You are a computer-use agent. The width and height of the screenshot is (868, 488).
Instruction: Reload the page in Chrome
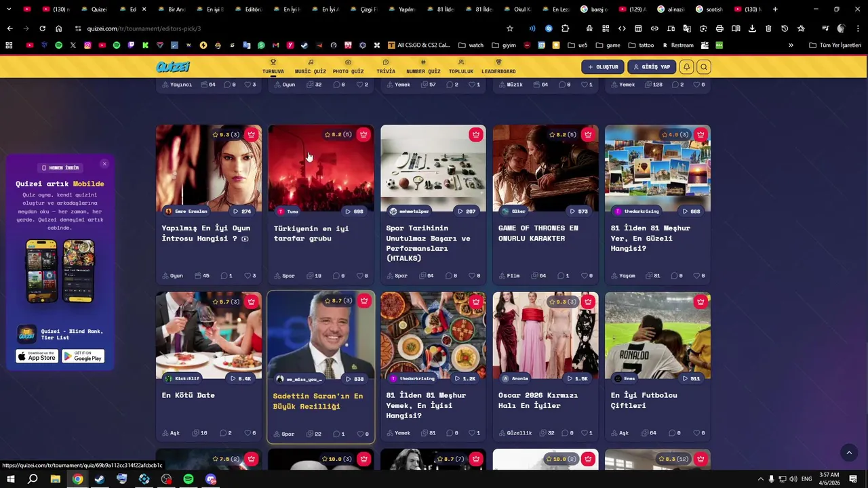tap(42, 28)
